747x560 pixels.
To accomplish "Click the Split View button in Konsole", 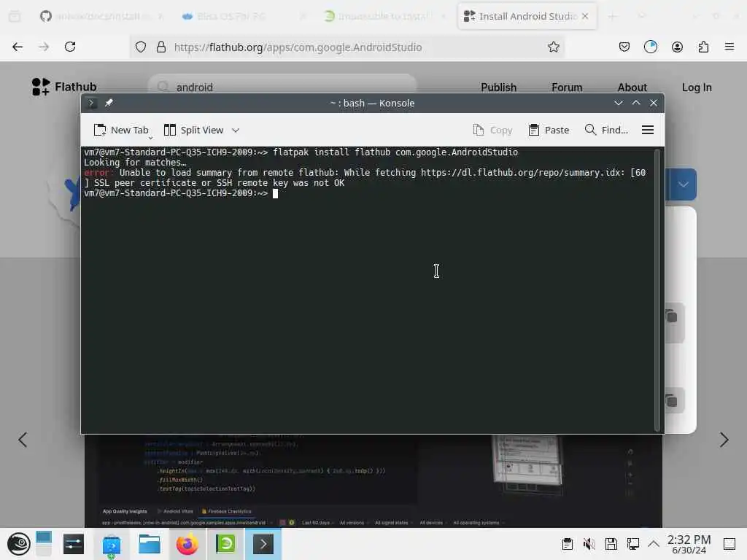I will pyautogui.click(x=193, y=130).
